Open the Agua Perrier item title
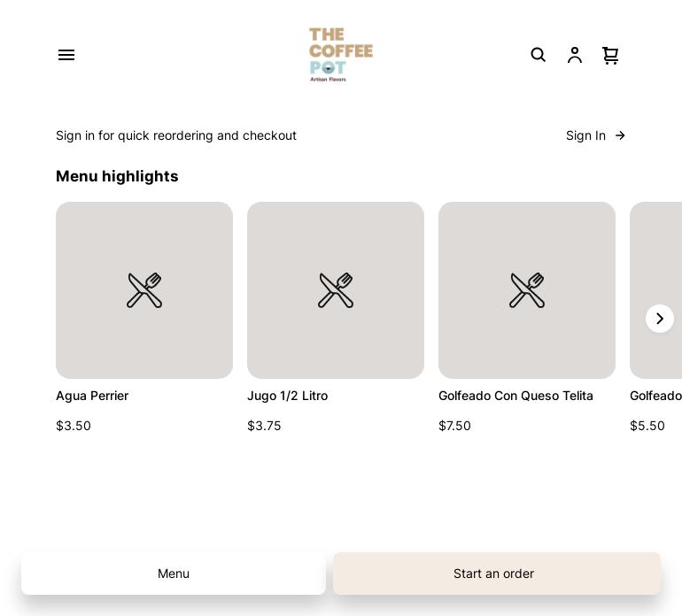The height and width of the screenshot is (616, 682). [x=92, y=396]
